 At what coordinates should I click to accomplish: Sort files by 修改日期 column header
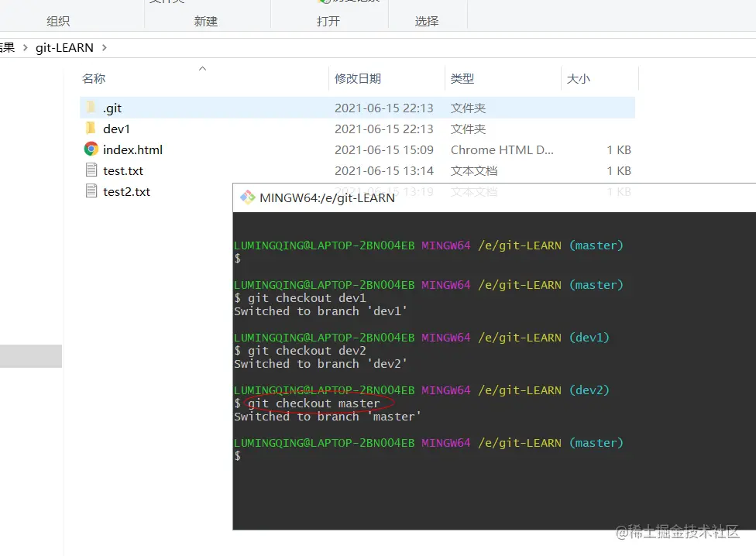358,78
